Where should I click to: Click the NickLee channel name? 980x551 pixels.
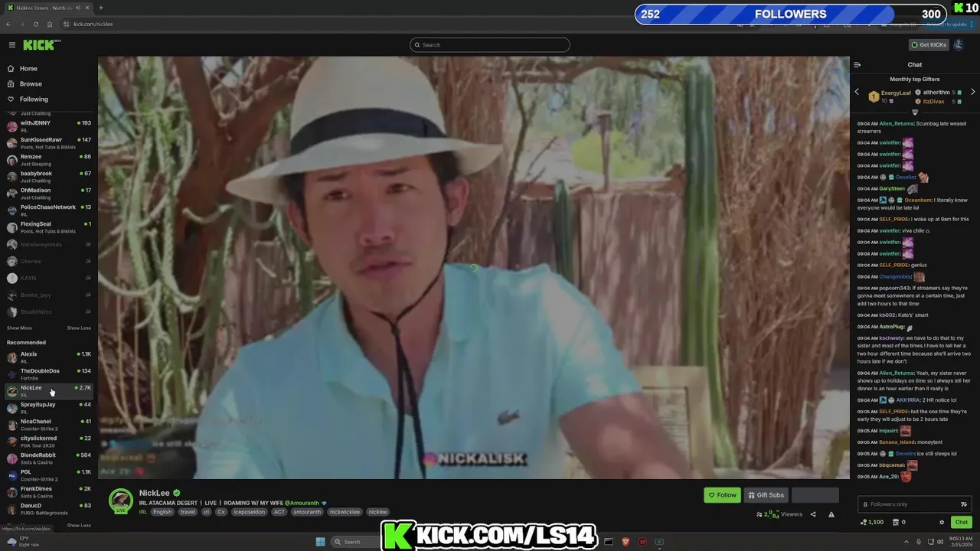[154, 494]
